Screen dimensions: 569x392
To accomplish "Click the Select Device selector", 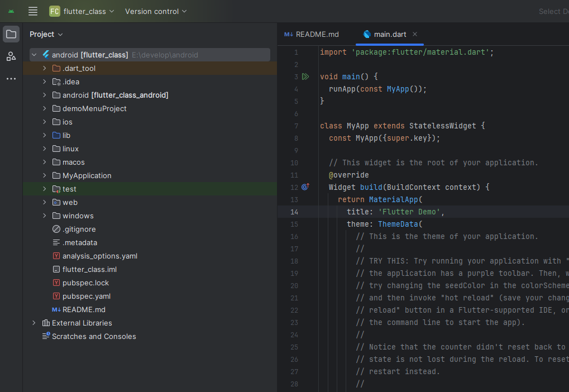I will coord(554,11).
